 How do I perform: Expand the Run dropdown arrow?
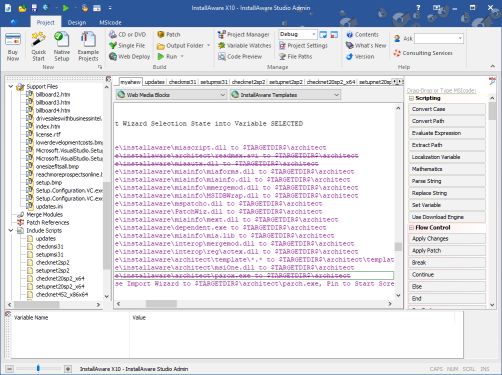(182, 56)
